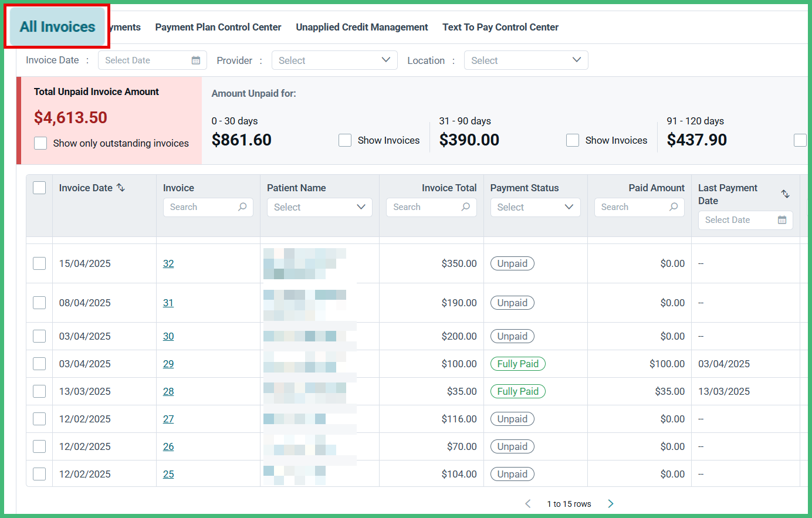Switch to the Payment Plan Control Center tab
The width and height of the screenshot is (812, 518).
pos(218,27)
